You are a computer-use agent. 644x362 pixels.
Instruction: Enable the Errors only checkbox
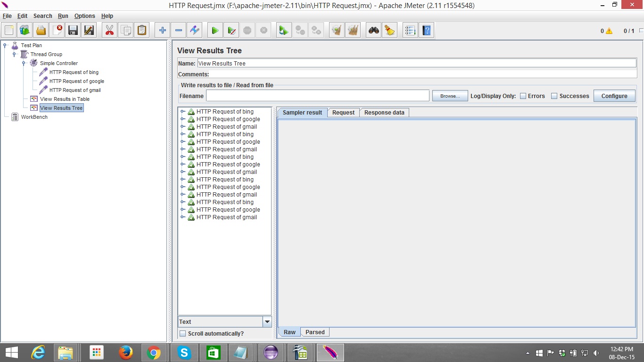(523, 96)
